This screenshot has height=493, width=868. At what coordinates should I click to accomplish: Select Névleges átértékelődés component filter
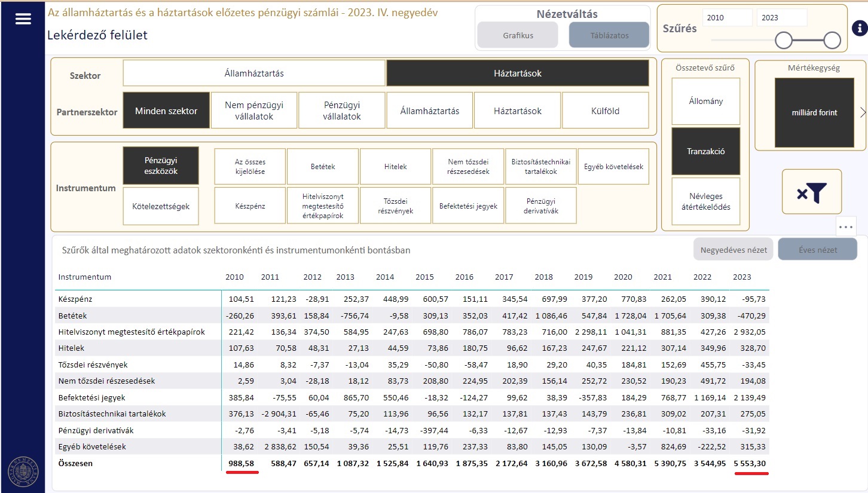click(x=706, y=201)
